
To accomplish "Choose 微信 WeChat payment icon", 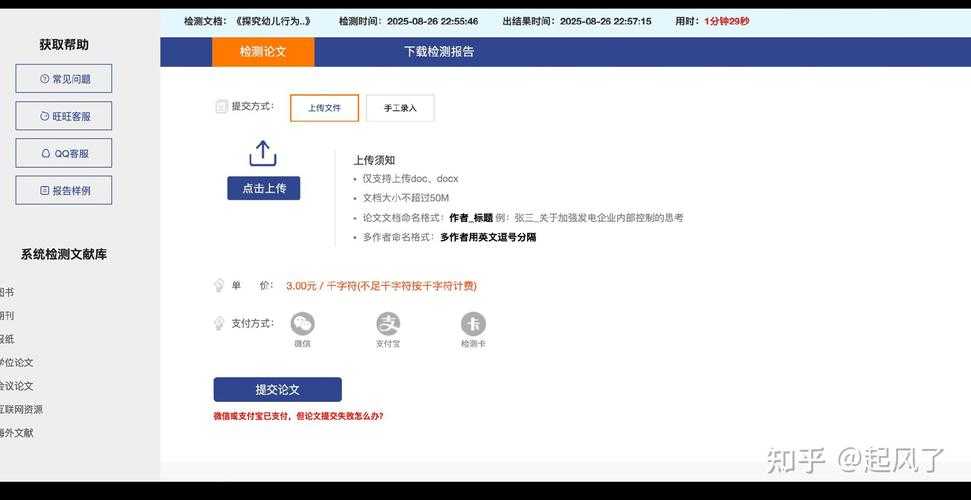I will pos(303,323).
